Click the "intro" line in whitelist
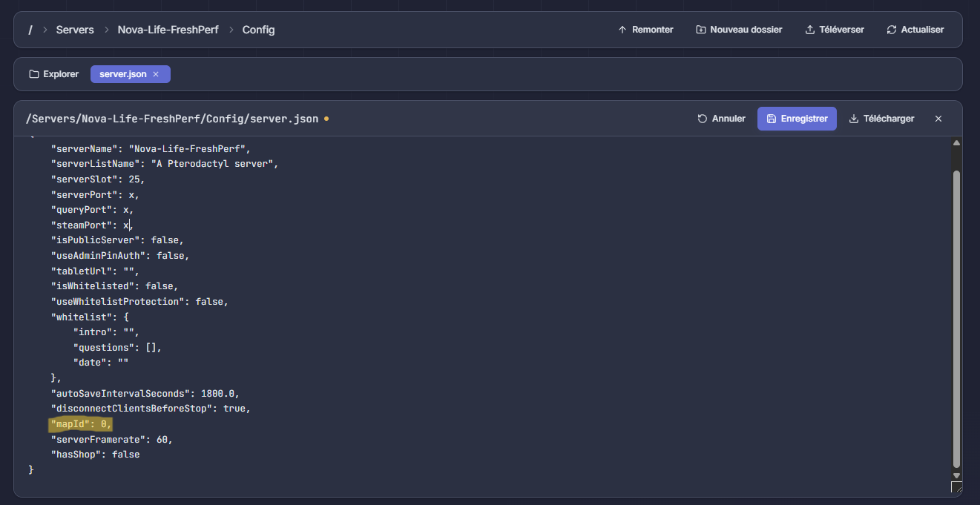 click(106, 332)
